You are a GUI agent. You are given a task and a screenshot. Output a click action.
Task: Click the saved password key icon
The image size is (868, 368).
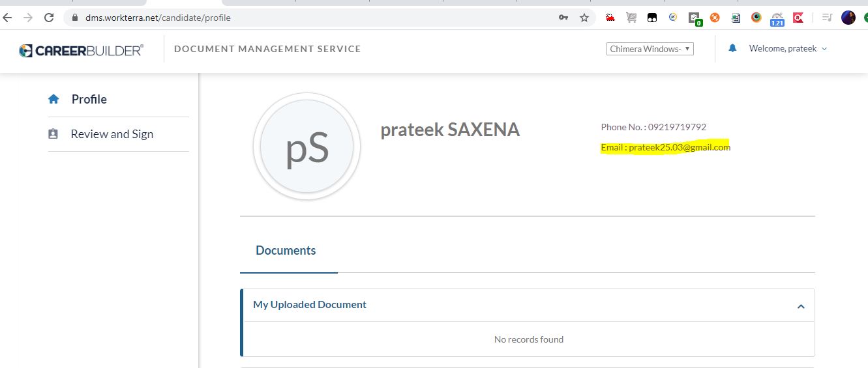[x=563, y=18]
